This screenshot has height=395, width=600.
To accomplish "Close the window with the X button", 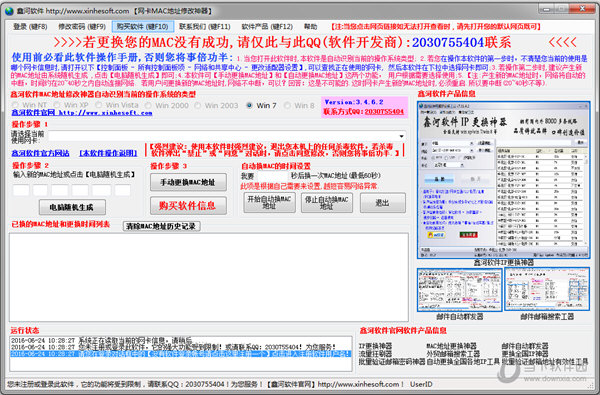I will pyautogui.click(x=582, y=8).
